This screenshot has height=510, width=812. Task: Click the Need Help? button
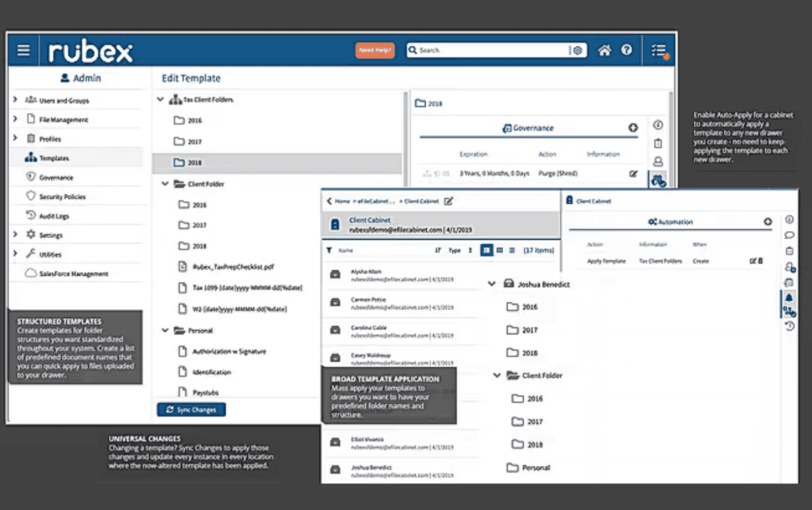click(375, 50)
